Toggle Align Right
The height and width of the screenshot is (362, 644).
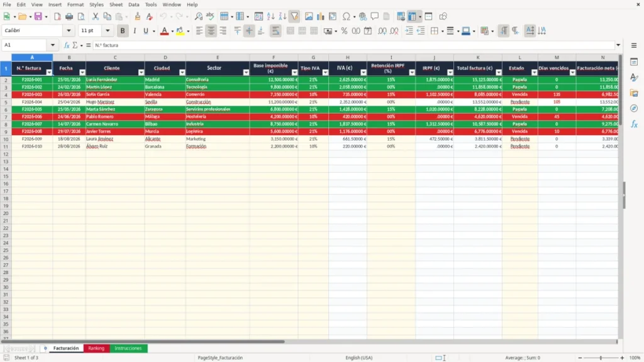(223, 31)
